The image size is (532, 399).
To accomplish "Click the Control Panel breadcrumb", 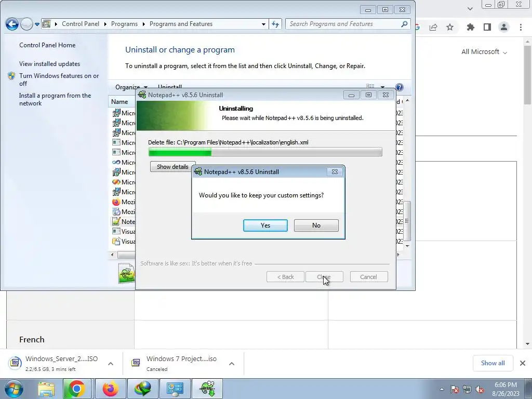I will pos(81,24).
